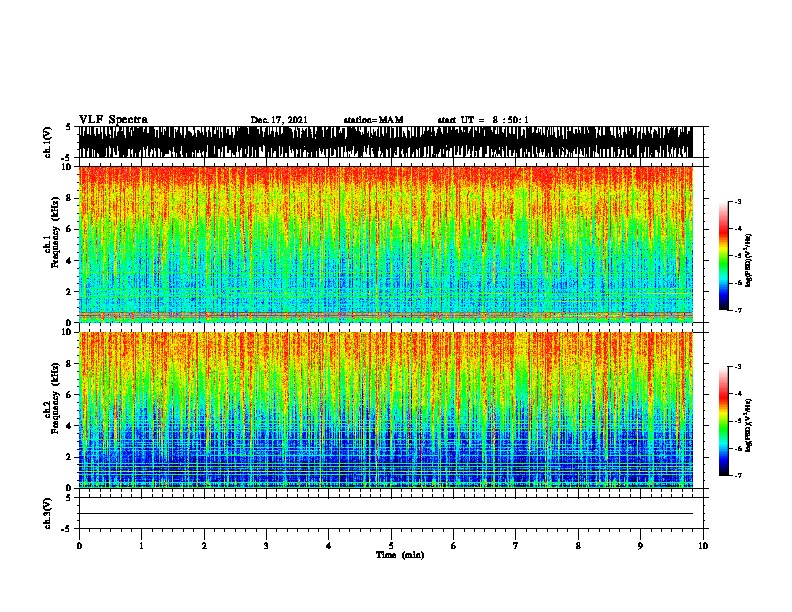This screenshot has width=792, height=612.
Task: Click the "6" kHz tick on ch.2 axis
Action: pos(70,395)
